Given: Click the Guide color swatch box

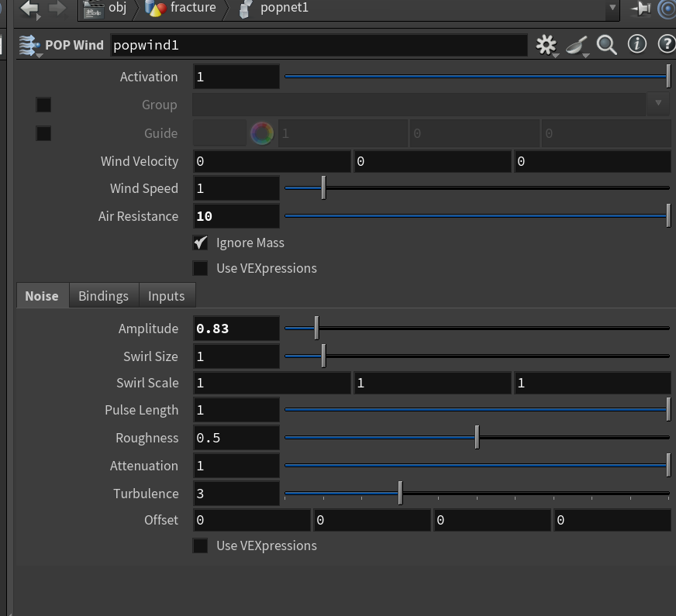Looking at the screenshot, I should coord(219,133).
